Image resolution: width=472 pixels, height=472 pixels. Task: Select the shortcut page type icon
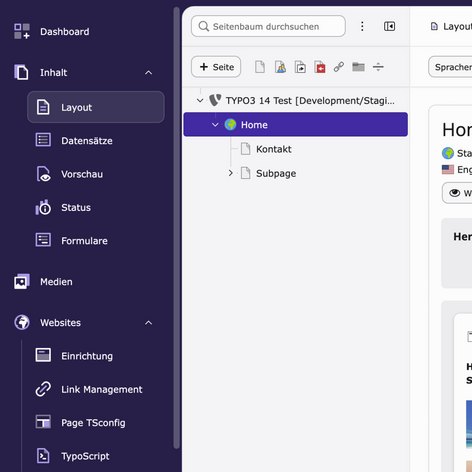[x=300, y=67]
